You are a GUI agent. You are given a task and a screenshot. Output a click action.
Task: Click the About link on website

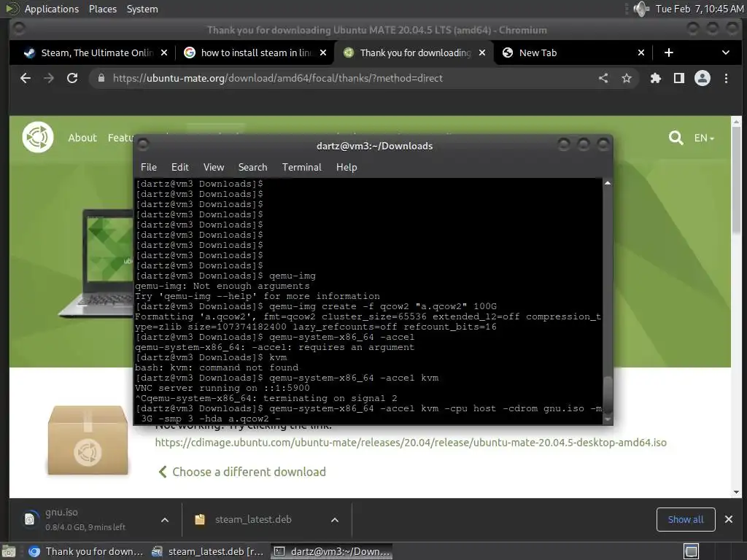(x=82, y=138)
